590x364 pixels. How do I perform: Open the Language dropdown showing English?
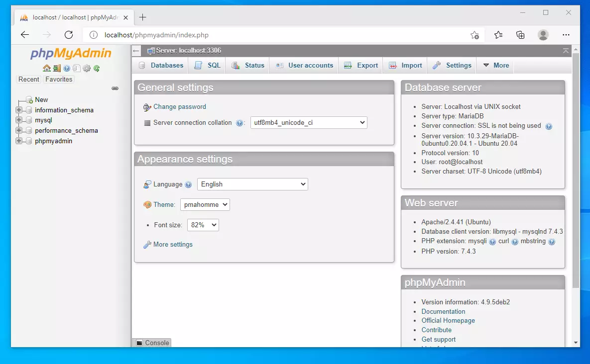(x=252, y=184)
